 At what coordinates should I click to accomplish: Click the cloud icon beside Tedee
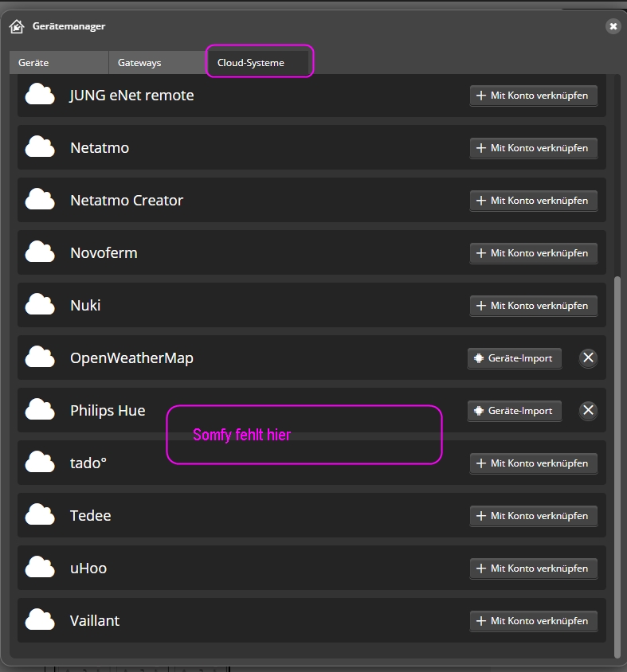click(x=40, y=514)
